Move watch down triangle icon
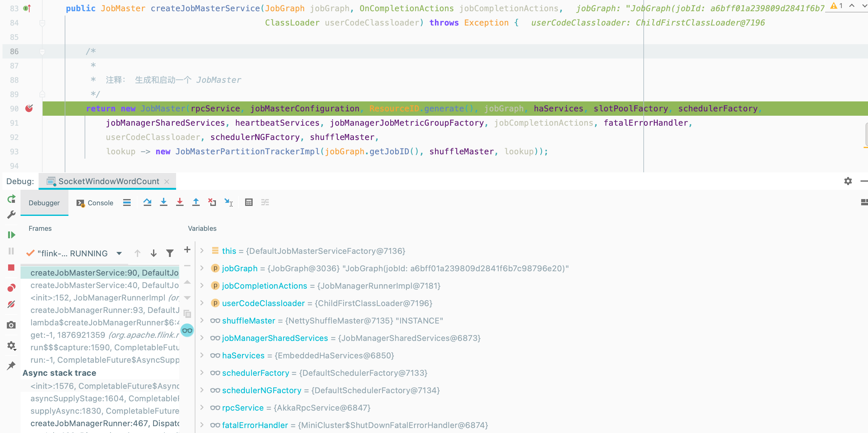This screenshot has height=433, width=868. tap(187, 298)
